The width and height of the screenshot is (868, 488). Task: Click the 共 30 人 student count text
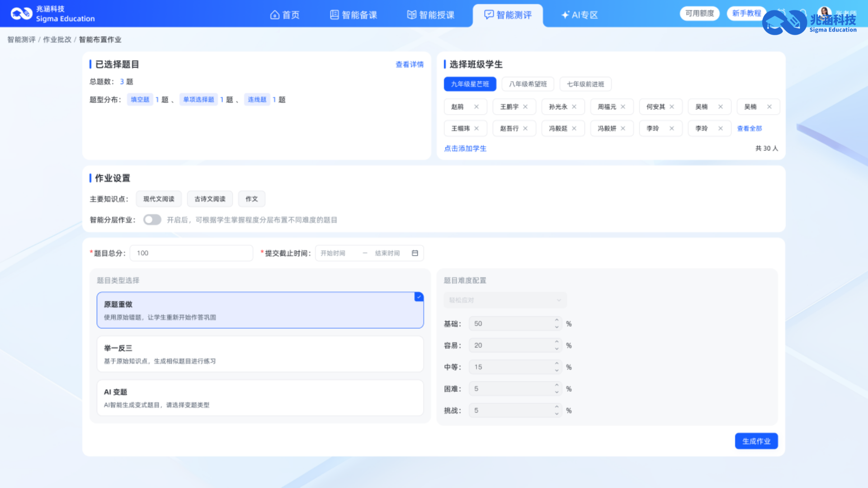[767, 148]
